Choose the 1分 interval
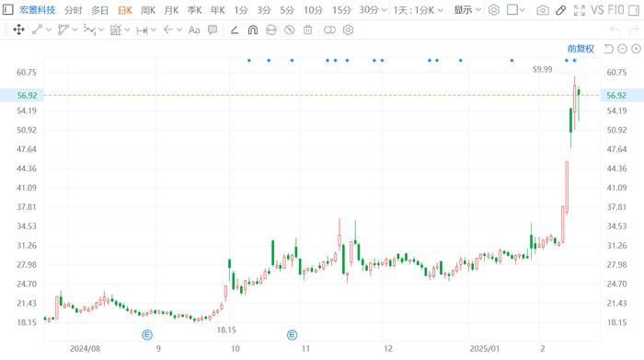 tap(241, 10)
